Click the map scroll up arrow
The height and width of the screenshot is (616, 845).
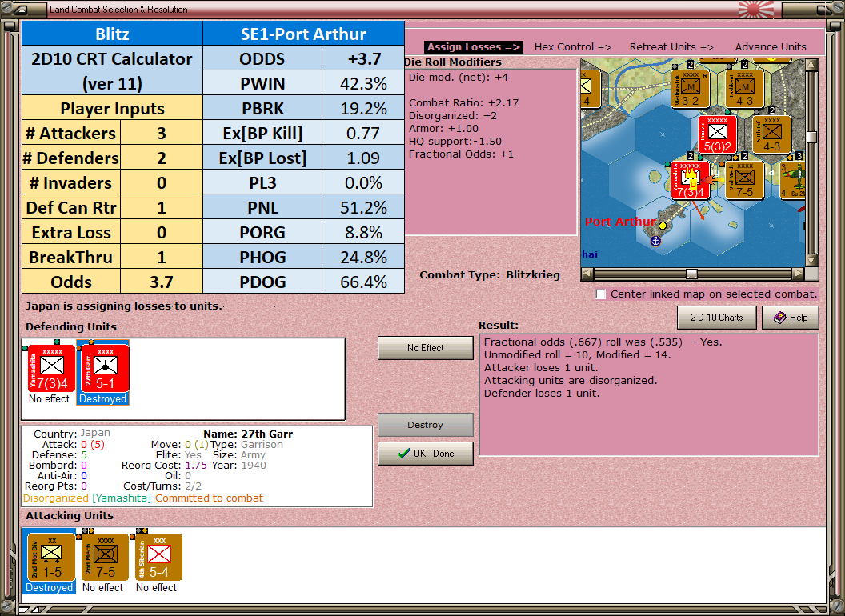point(811,66)
